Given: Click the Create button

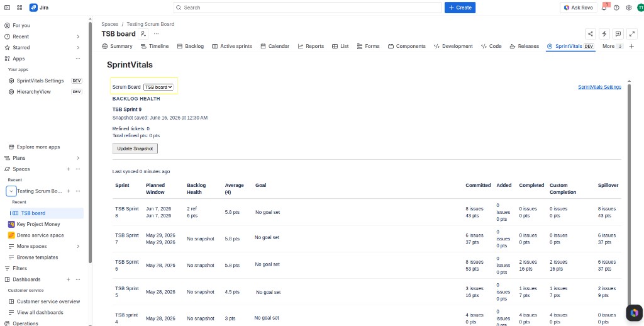Looking at the screenshot, I should [x=460, y=8].
